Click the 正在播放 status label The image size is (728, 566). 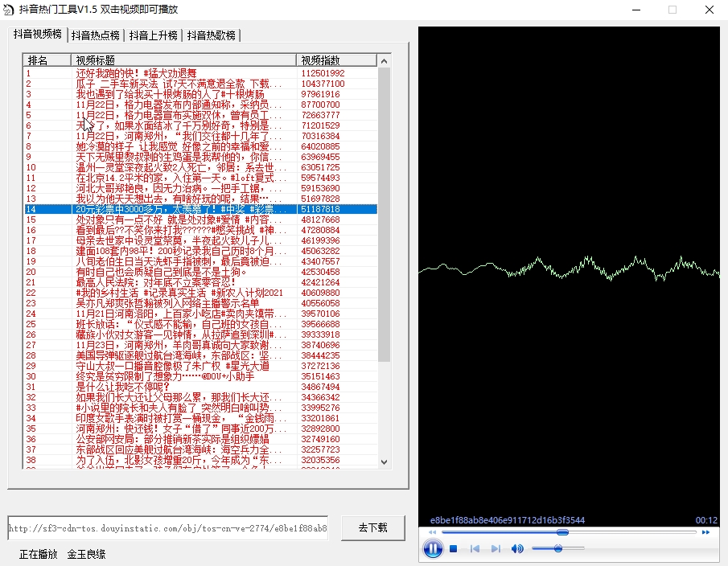point(39,554)
